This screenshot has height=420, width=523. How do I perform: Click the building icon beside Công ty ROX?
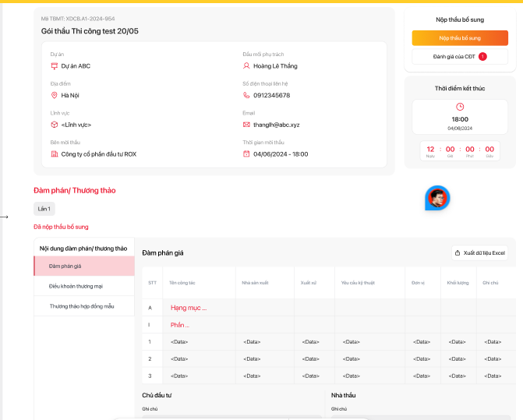click(x=55, y=154)
